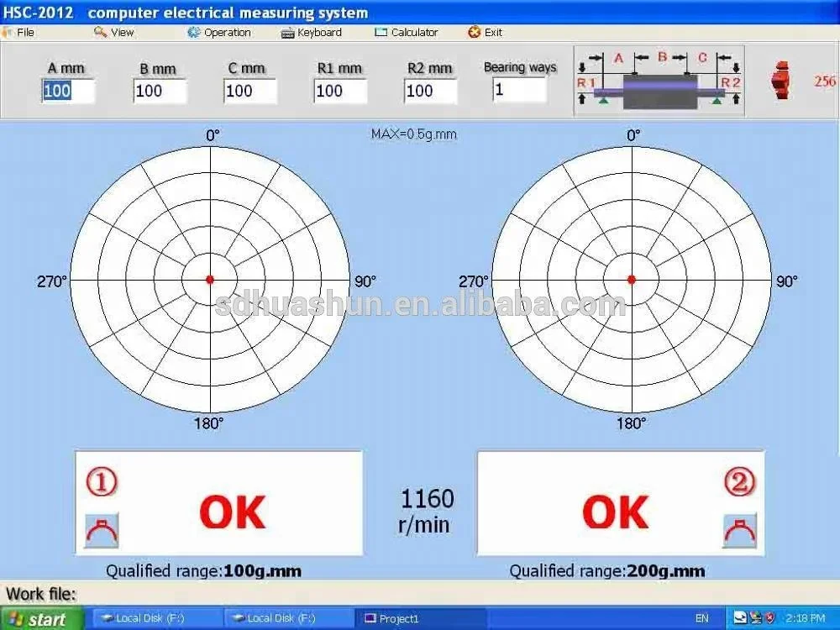Click the media player icon in system tray

(x=754, y=617)
